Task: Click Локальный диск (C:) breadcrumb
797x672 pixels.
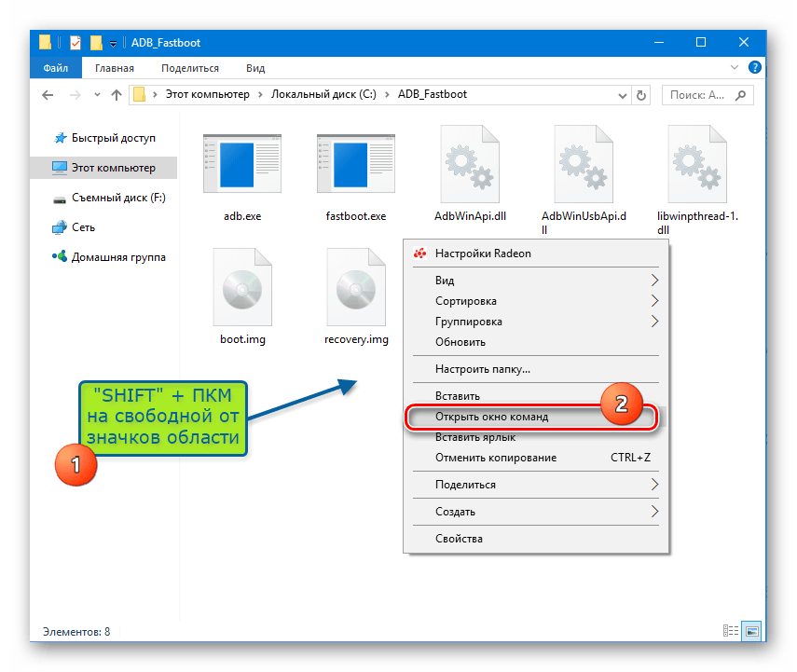Action: coord(323,94)
